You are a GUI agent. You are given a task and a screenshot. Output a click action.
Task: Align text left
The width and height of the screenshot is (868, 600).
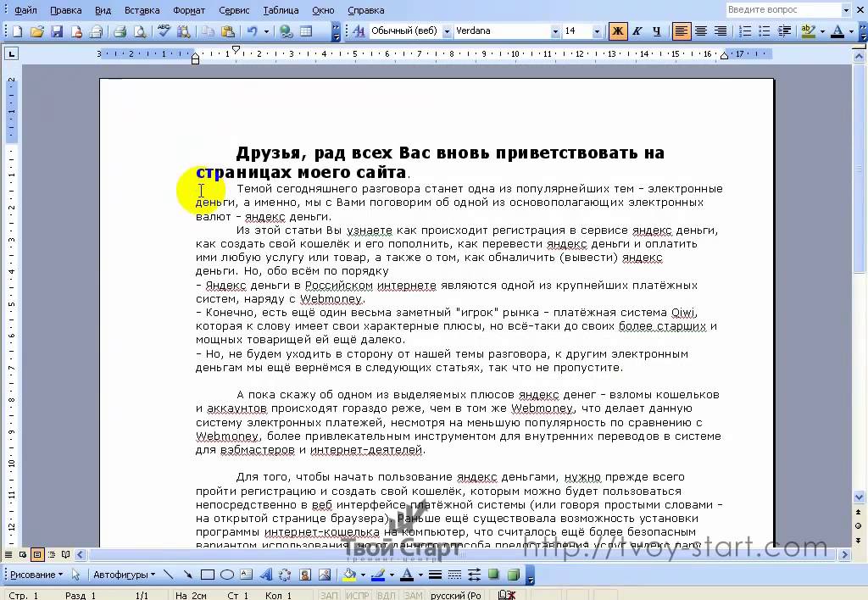coord(681,31)
